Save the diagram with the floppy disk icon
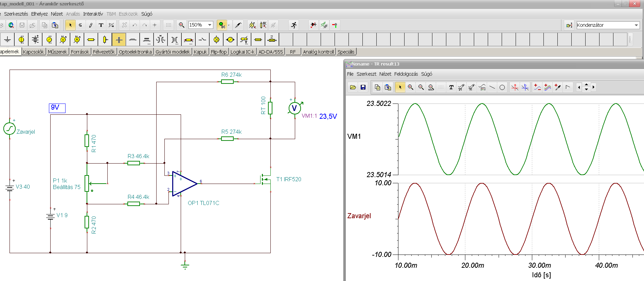The width and height of the screenshot is (644, 281). coord(363,88)
